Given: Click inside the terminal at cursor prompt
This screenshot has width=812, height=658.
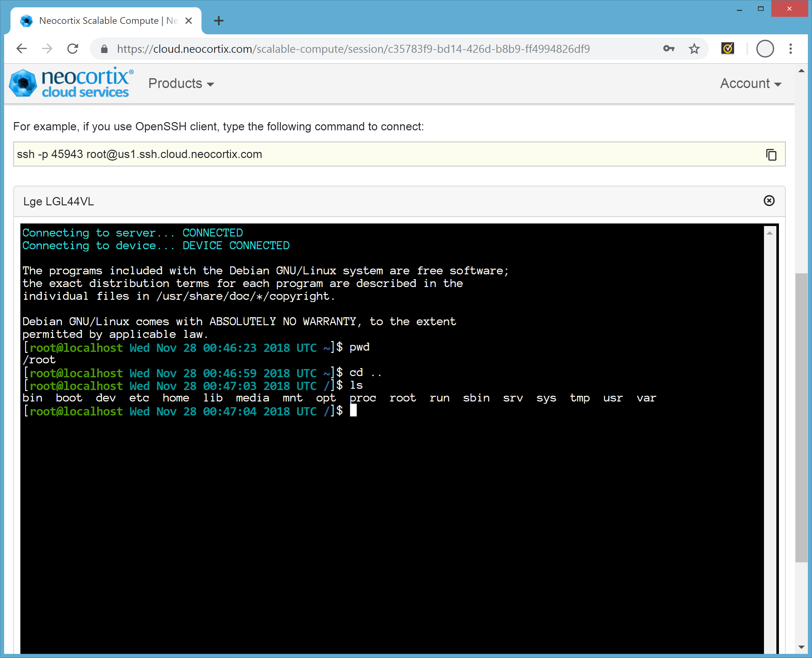Looking at the screenshot, I should click(353, 411).
